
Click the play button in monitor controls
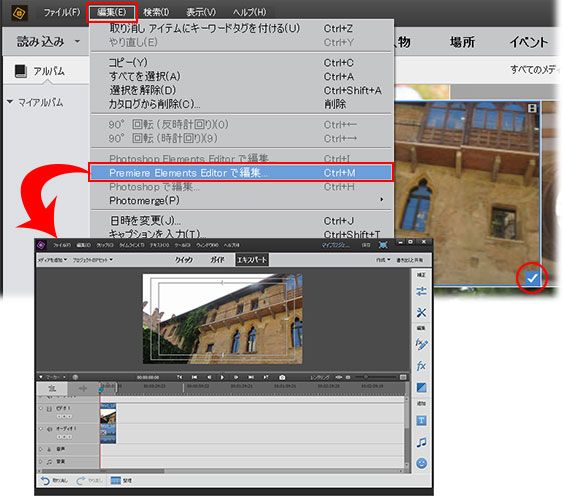(x=222, y=377)
